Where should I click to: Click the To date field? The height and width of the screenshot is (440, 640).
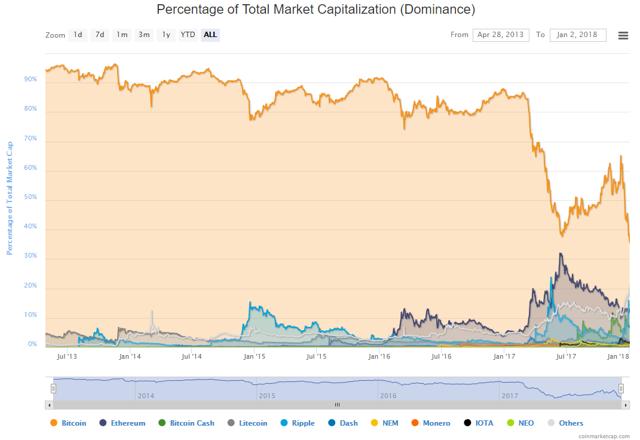point(576,35)
